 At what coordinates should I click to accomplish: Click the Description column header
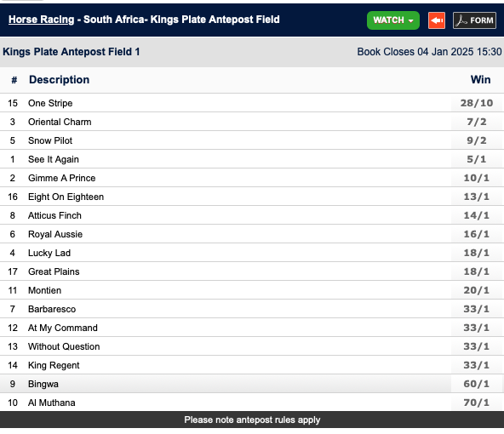click(59, 80)
